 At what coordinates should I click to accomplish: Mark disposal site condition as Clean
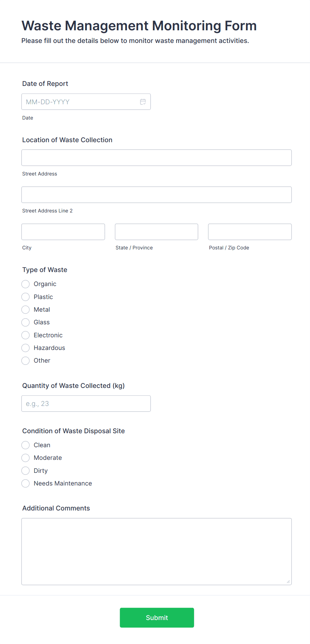tap(26, 445)
